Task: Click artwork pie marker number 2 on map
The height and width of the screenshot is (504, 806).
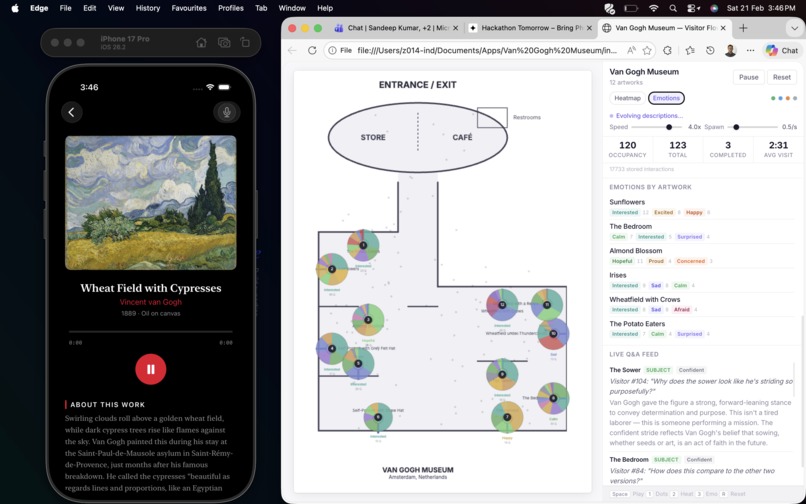Action: 332,269
